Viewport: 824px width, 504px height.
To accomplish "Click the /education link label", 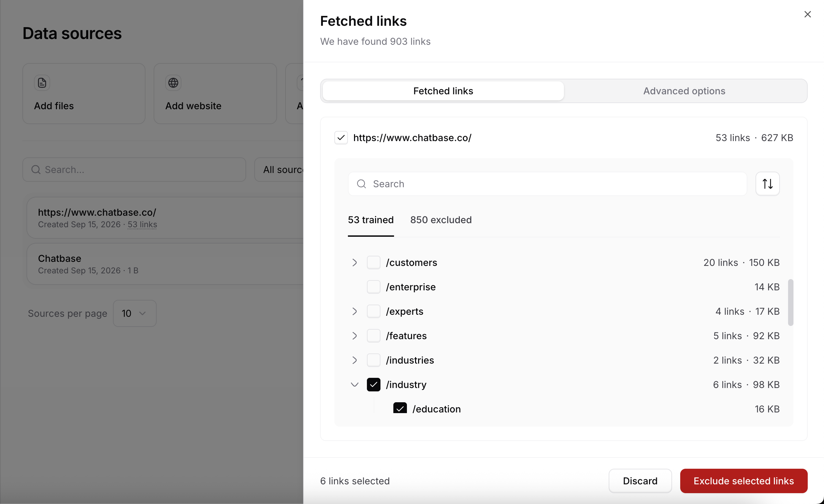I will 436,409.
